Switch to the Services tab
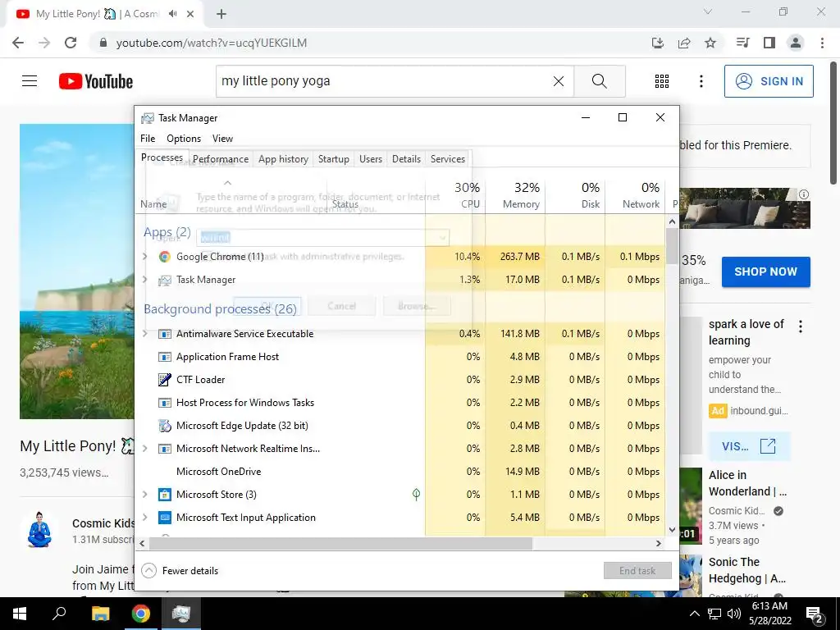840x630 pixels. click(448, 159)
